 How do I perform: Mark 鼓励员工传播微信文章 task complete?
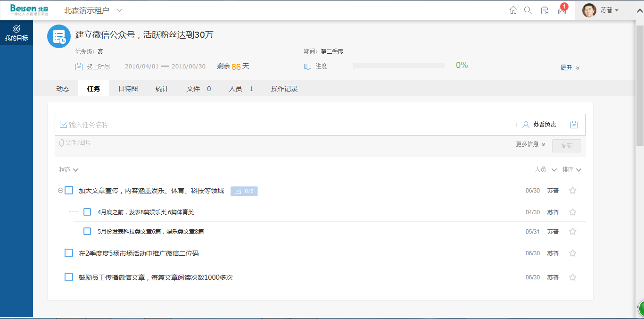tap(69, 277)
